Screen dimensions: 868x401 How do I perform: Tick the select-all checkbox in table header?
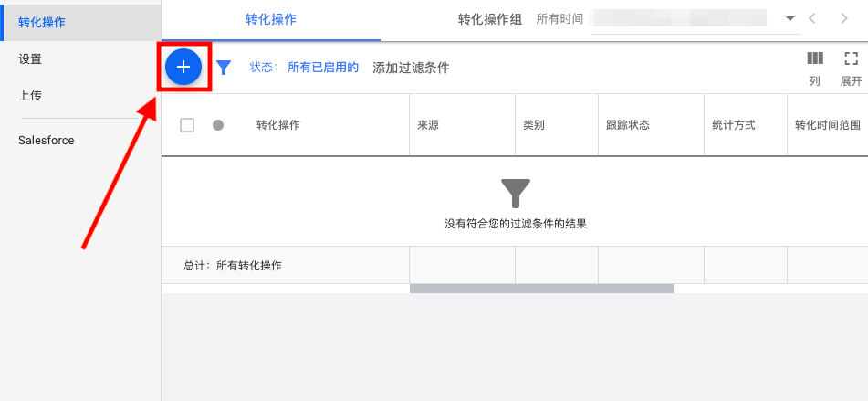[187, 125]
